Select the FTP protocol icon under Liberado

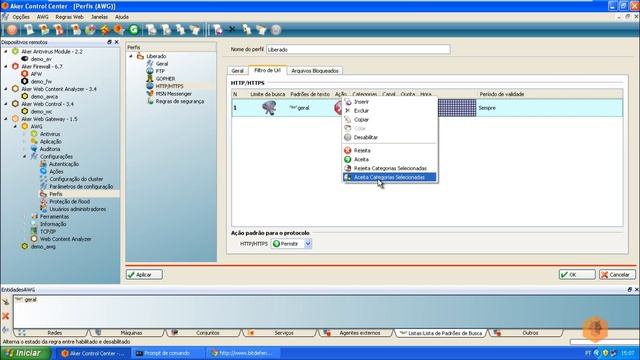coord(150,71)
